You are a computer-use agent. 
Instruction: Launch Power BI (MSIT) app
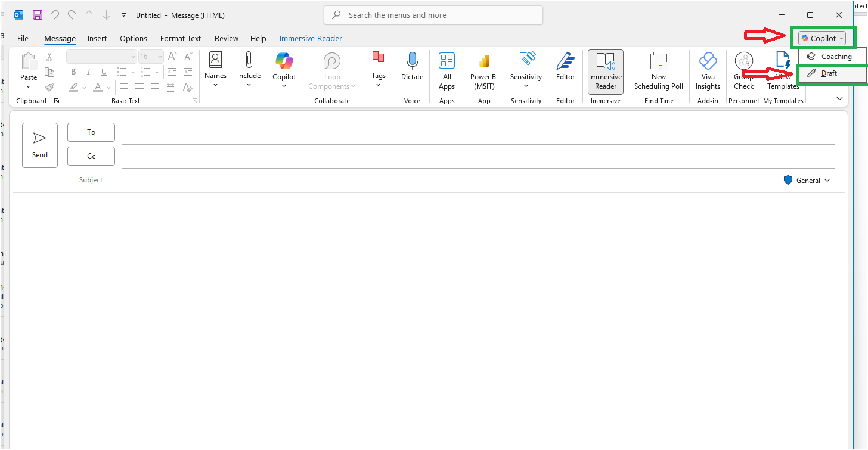pos(484,71)
